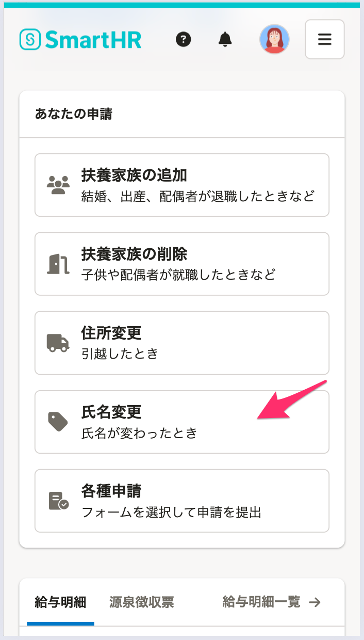Switch to the 給与明細 tab

(x=60, y=602)
